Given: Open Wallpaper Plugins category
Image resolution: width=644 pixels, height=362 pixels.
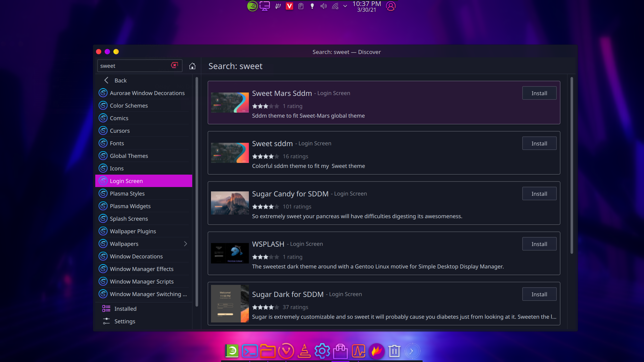Looking at the screenshot, I should (144, 231).
